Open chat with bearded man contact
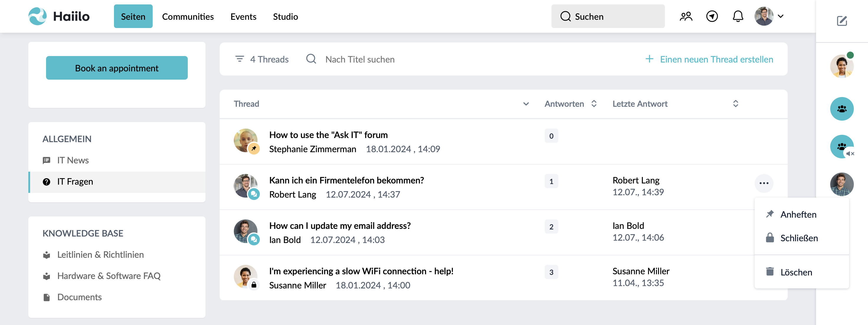This screenshot has height=325, width=868. [x=842, y=184]
